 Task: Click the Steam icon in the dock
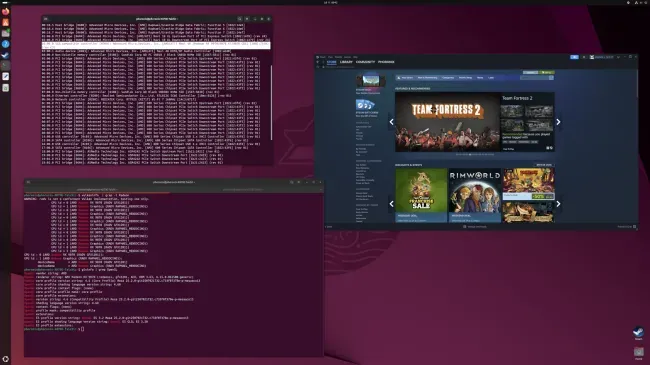pos(5,55)
